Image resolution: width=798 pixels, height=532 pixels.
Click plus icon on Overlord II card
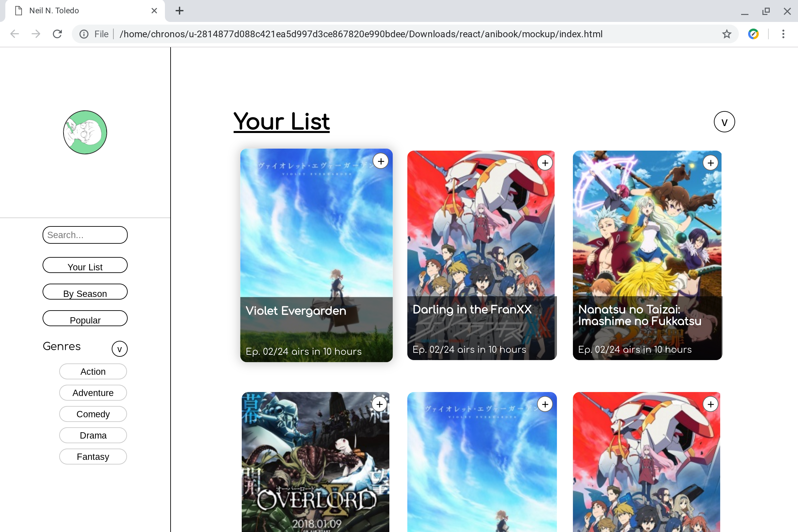[x=379, y=404]
